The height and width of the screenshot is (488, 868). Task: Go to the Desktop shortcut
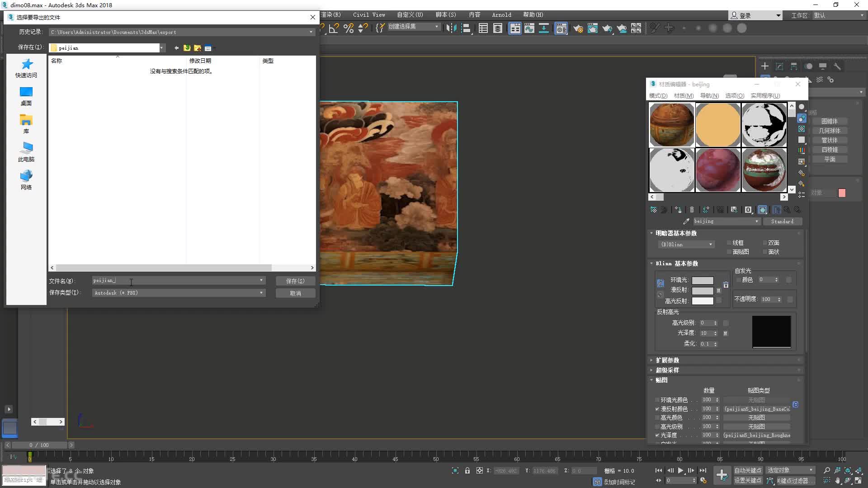pos(26,96)
